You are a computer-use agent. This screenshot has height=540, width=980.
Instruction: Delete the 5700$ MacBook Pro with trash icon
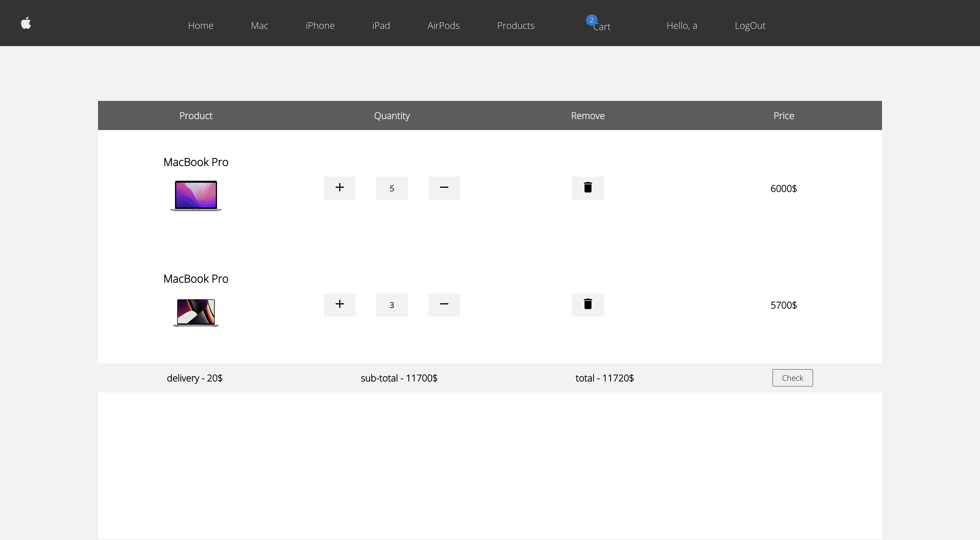(x=588, y=305)
